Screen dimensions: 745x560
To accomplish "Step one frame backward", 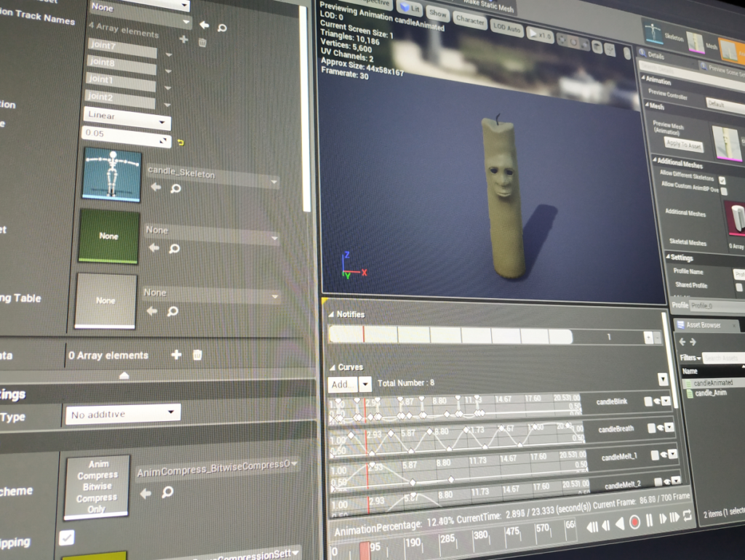I will click(606, 525).
